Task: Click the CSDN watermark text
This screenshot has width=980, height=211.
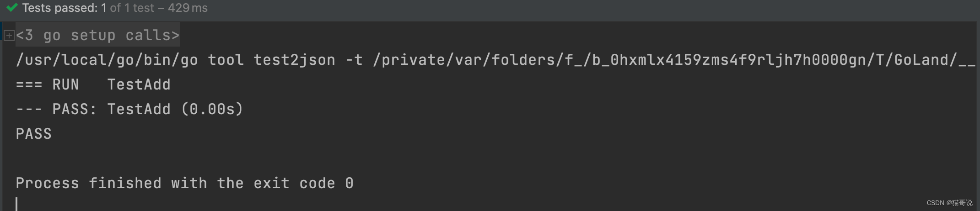Action: click(x=949, y=203)
